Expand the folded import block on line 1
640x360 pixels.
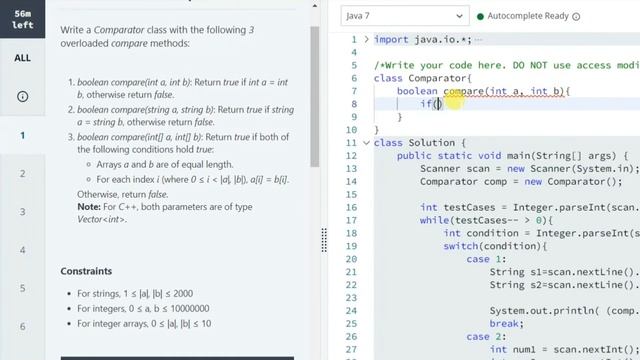pyautogui.click(x=366, y=40)
